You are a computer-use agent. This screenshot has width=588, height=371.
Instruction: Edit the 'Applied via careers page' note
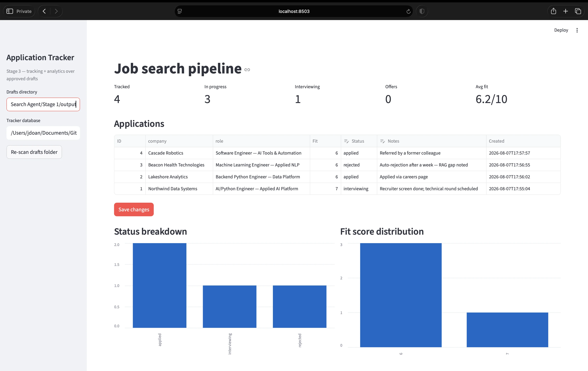pyautogui.click(x=432, y=177)
